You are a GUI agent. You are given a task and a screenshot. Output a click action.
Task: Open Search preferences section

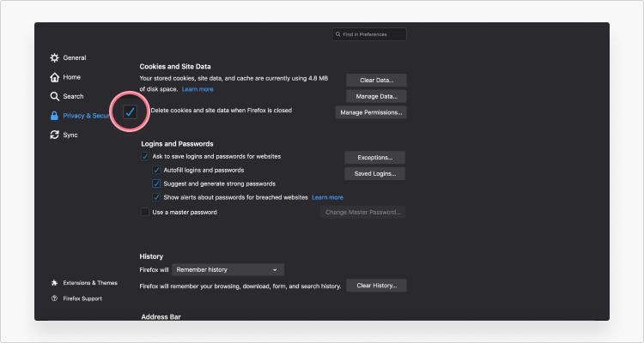point(67,96)
